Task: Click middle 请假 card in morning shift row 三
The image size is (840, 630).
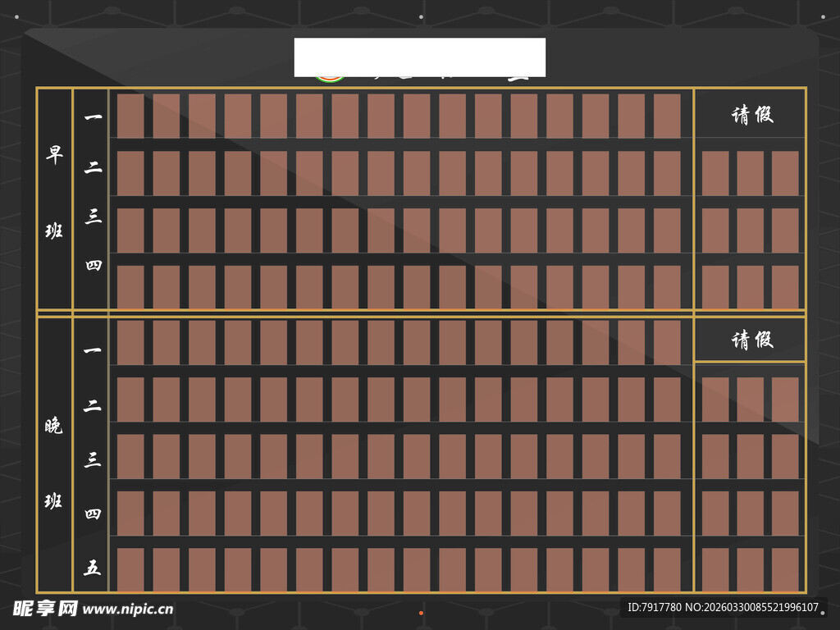Action: click(x=750, y=231)
